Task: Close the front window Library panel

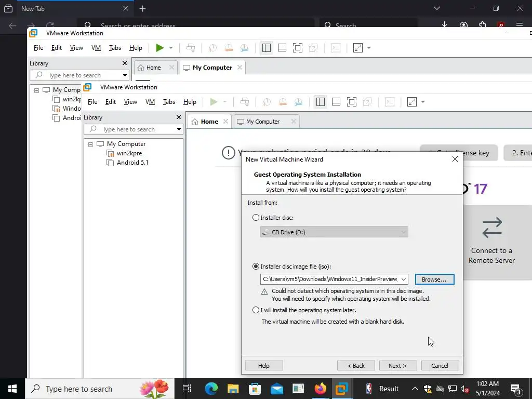Action: tap(179, 117)
